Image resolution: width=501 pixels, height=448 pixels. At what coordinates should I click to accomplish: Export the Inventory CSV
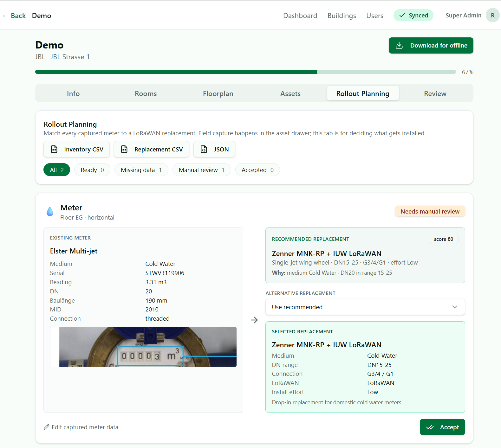click(x=76, y=149)
